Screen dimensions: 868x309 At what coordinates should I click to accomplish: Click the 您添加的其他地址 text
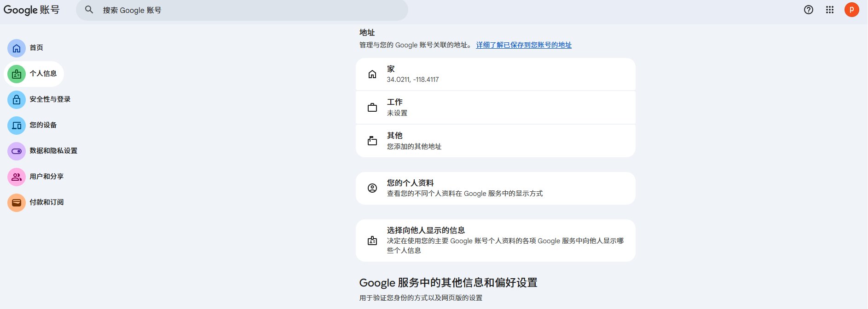click(x=414, y=147)
